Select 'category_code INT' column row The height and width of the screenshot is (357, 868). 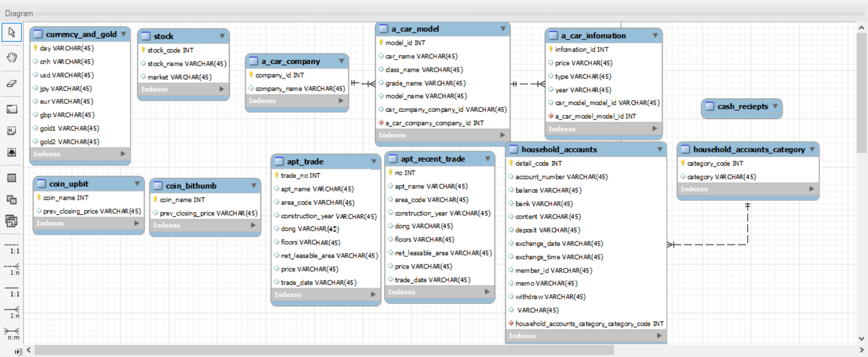point(748,163)
